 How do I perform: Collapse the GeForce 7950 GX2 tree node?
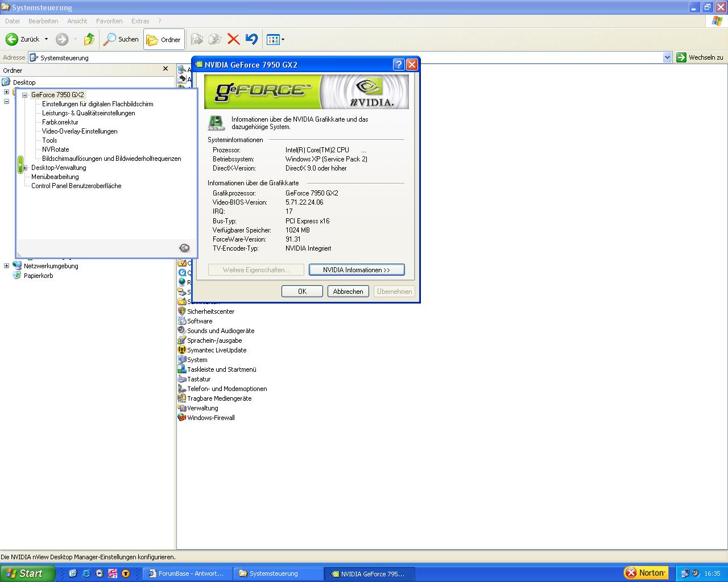click(x=25, y=95)
